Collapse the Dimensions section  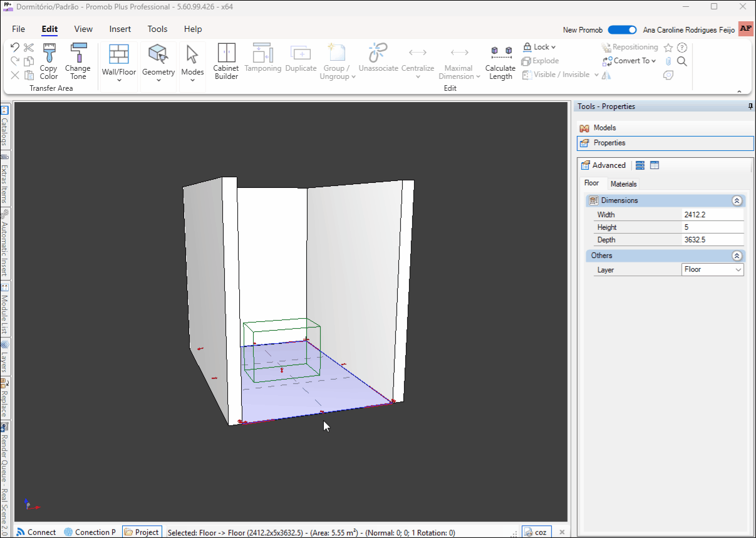click(x=737, y=201)
